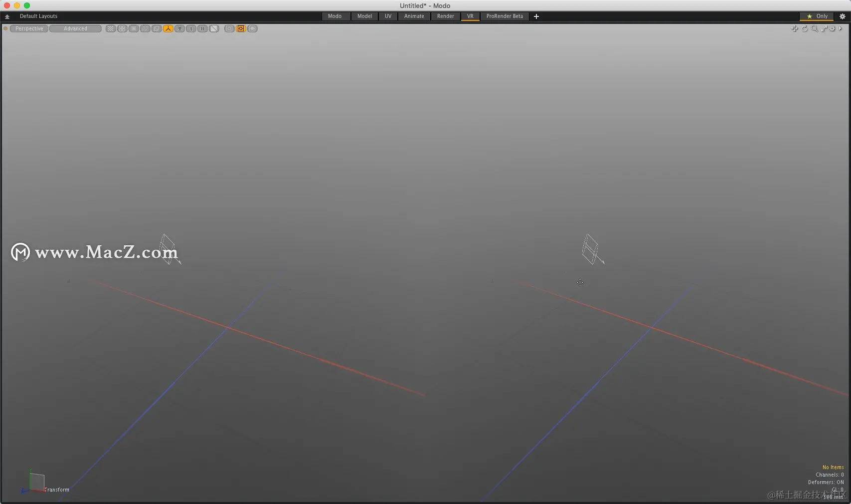Select the UV layout tab
Viewport: 851px width, 504px height.
coord(388,16)
